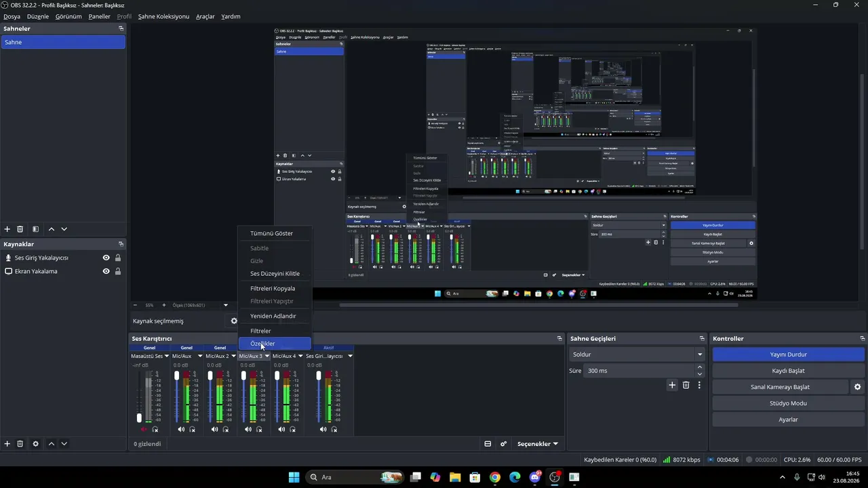Add a new scene with the plus icon

click(7, 229)
